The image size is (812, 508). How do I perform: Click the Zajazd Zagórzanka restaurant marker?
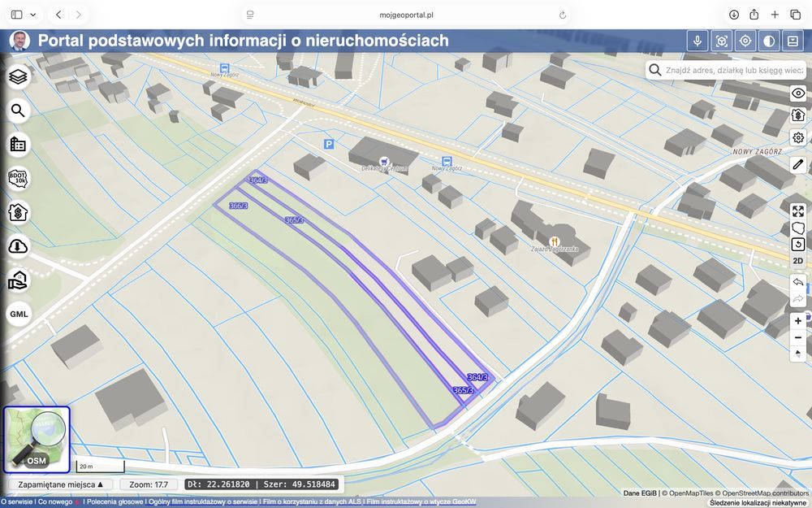click(554, 241)
